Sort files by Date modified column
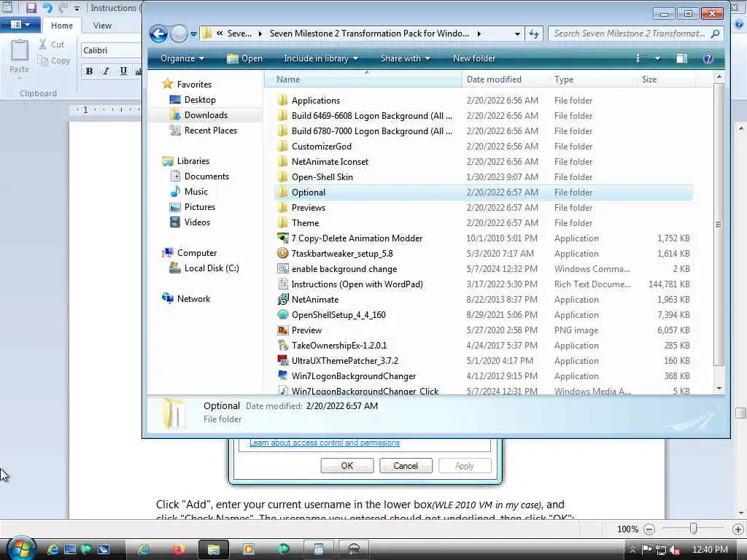Viewport: 747px width, 560px height. coord(505,79)
